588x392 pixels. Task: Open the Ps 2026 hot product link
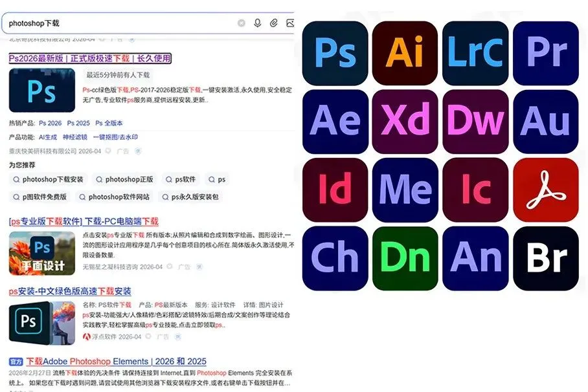pos(51,123)
